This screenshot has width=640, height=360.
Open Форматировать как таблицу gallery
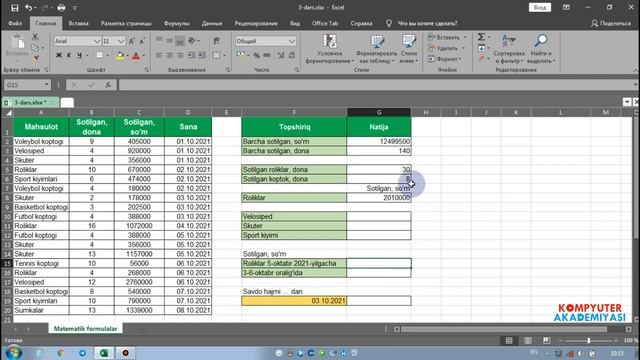tap(376, 49)
